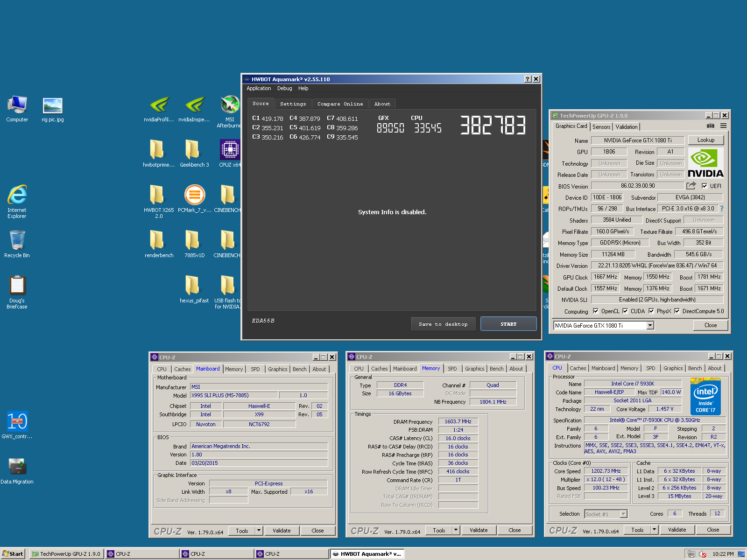The width and height of the screenshot is (747, 560).
Task: Open SPD tab in Memory CPU-Z window
Action: [452, 369]
